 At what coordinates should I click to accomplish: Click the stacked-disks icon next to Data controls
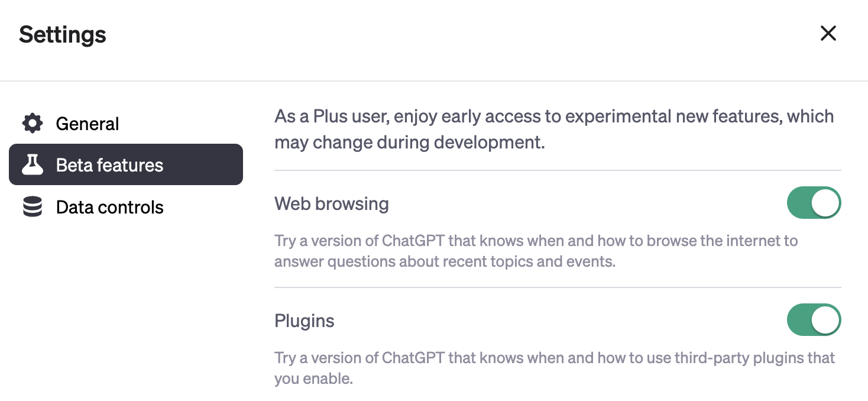pyautogui.click(x=31, y=206)
